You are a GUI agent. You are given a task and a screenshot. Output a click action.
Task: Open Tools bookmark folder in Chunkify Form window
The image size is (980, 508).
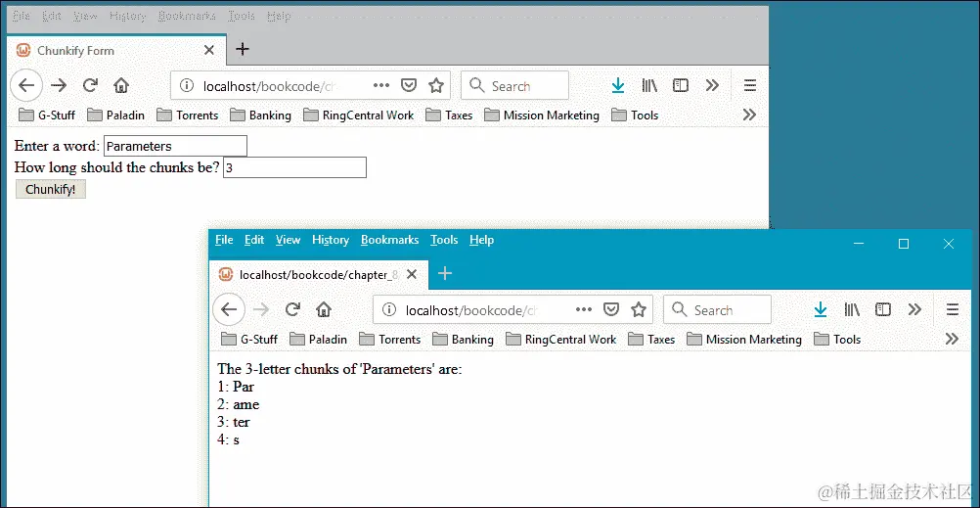click(x=635, y=115)
